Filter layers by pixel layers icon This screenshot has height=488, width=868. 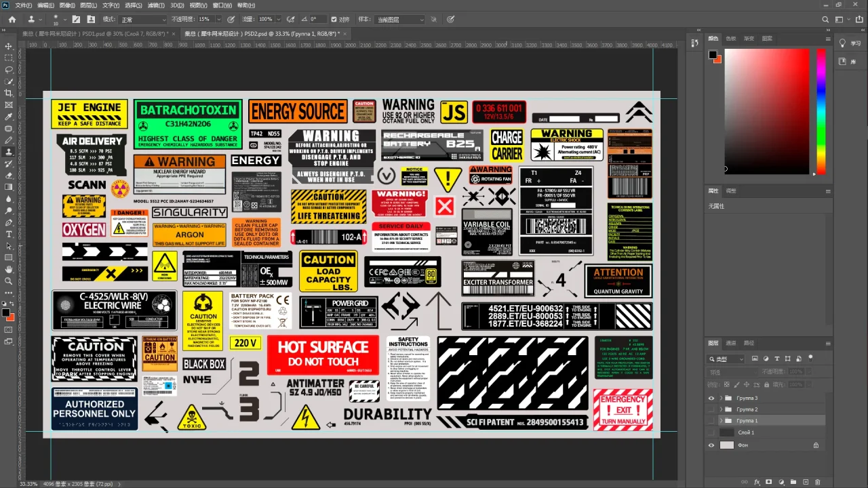coord(755,359)
